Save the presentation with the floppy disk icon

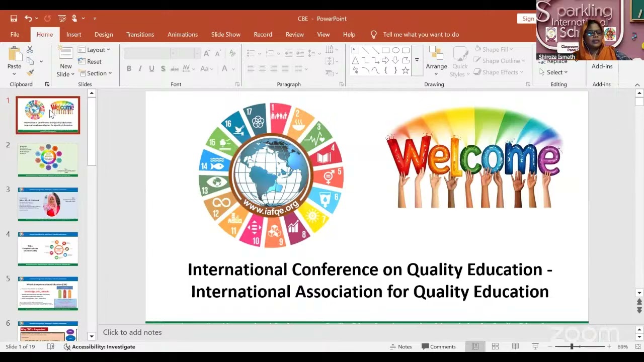(x=14, y=19)
